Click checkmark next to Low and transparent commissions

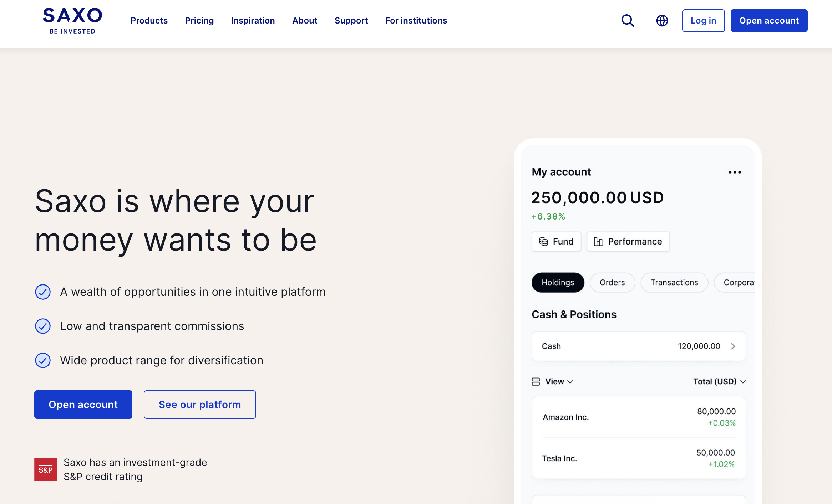(43, 326)
